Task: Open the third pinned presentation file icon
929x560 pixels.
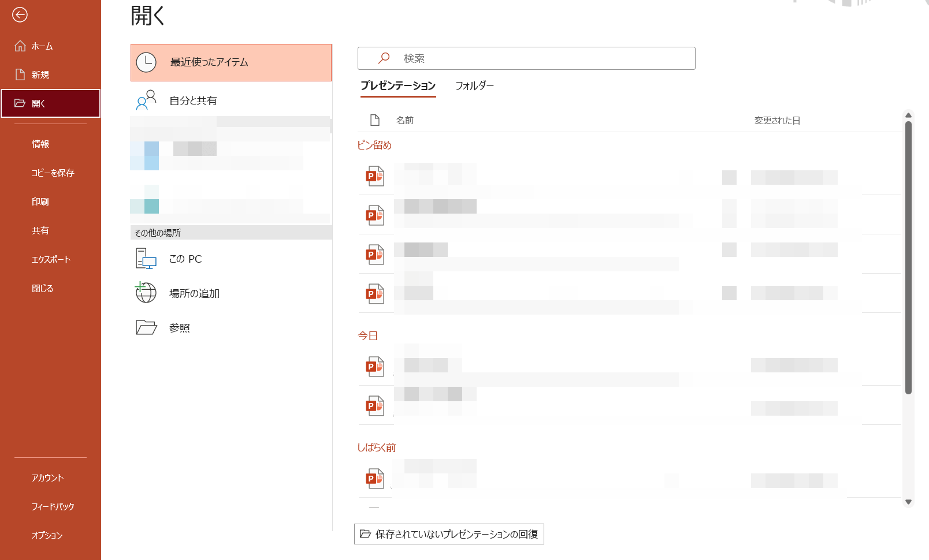Action: (375, 255)
